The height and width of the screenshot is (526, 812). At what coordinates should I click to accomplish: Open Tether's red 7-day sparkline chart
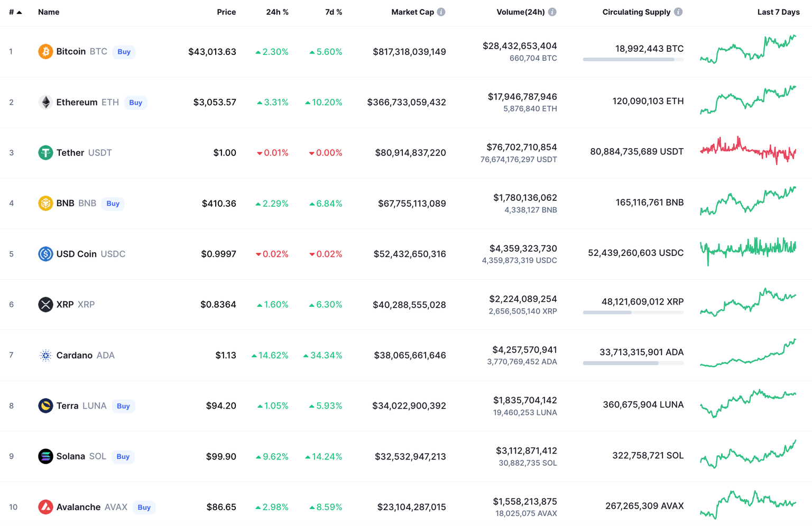(748, 151)
